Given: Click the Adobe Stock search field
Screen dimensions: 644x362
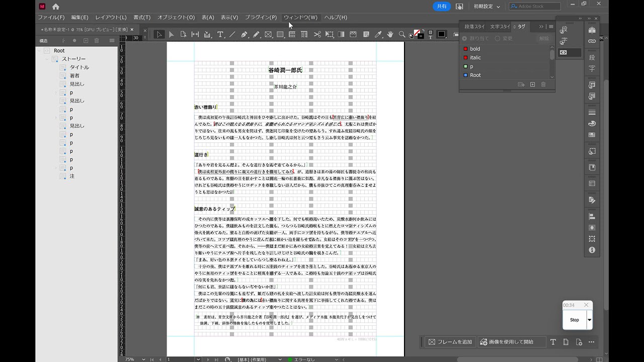Looking at the screenshot, I should point(535,7).
